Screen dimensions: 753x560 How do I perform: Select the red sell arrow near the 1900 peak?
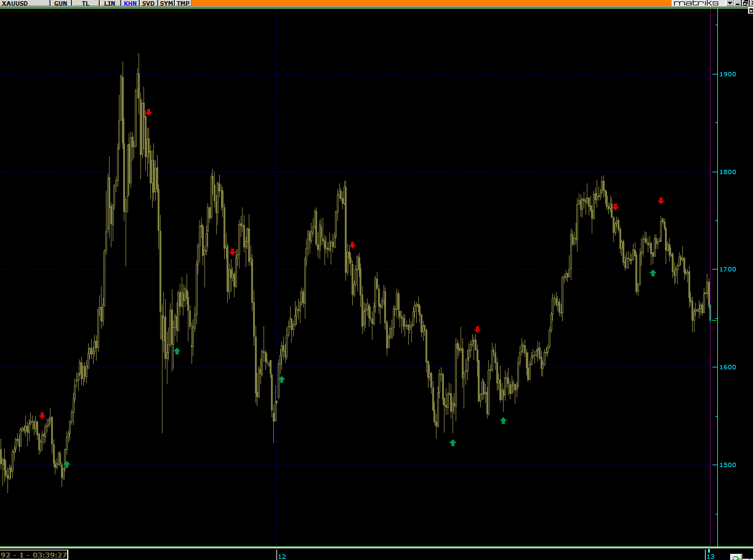point(148,112)
